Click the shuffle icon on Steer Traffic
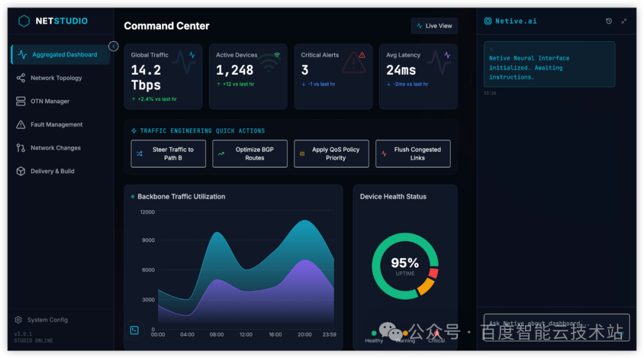The width and height of the screenshot is (644, 358). (x=140, y=154)
